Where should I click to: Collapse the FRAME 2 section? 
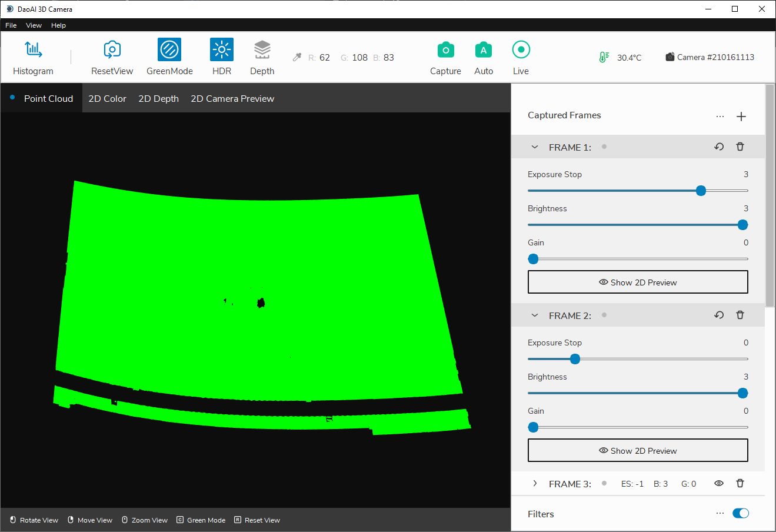point(535,315)
